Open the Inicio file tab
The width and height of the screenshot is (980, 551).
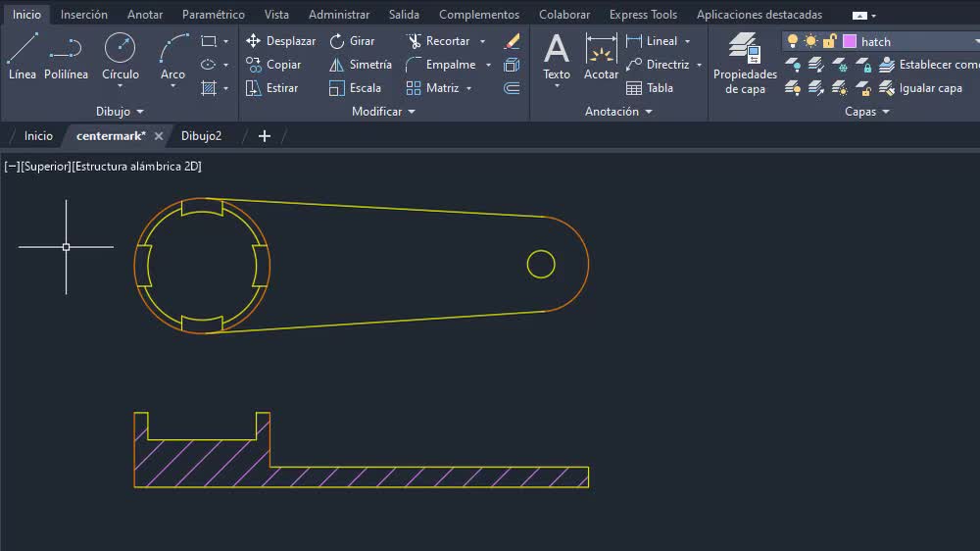pos(38,135)
